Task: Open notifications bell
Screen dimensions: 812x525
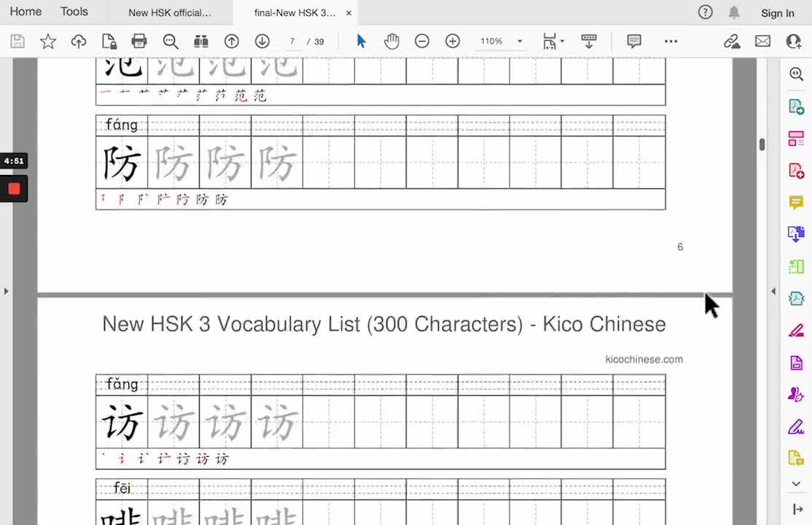Action: pyautogui.click(x=734, y=12)
